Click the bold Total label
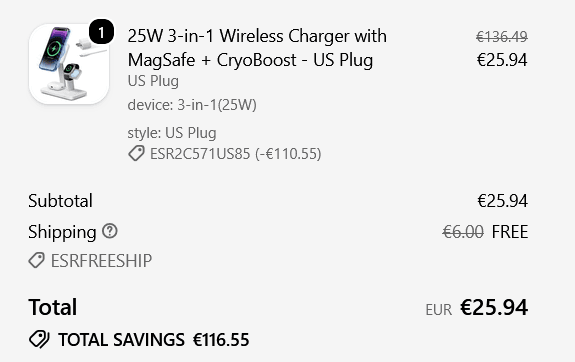This screenshot has width=575, height=362. click(53, 307)
